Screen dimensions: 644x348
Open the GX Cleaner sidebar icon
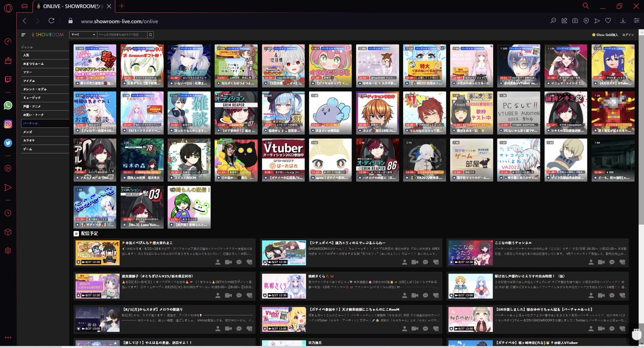(x=8, y=61)
